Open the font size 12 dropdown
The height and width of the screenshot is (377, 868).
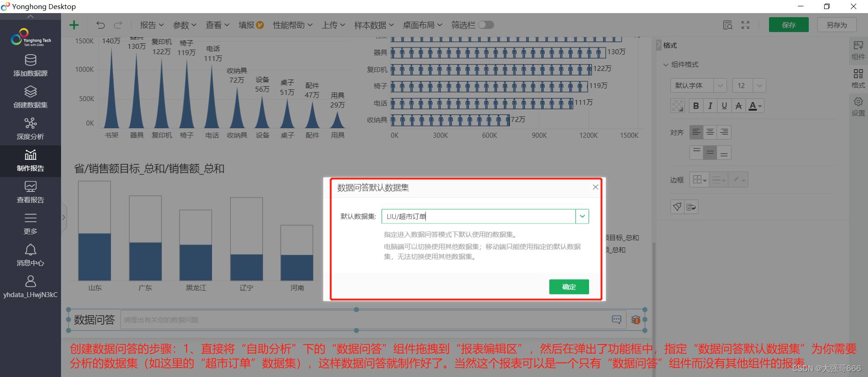(x=749, y=85)
